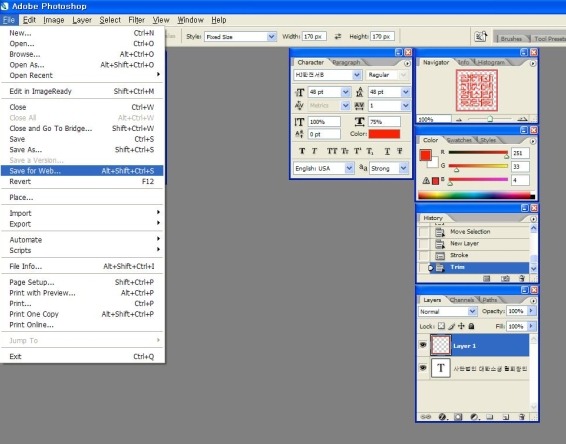Click Navigator zoom out icon
566x444 pixels.
coord(459,119)
